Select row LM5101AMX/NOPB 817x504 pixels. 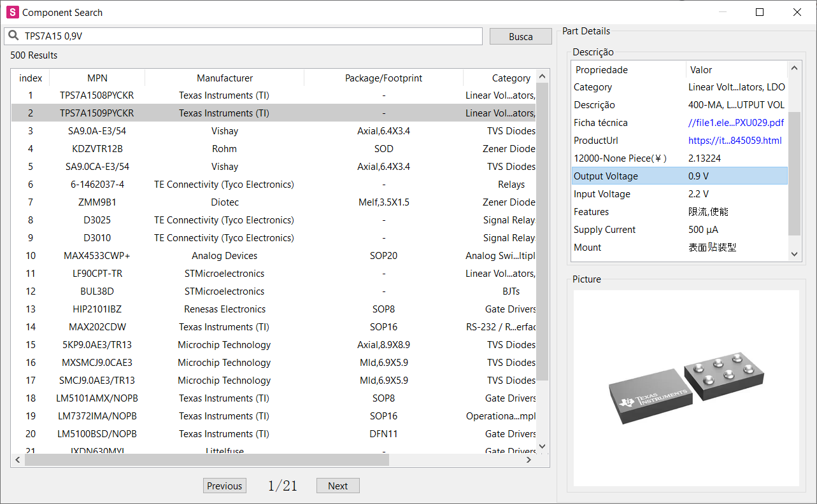[274, 398]
